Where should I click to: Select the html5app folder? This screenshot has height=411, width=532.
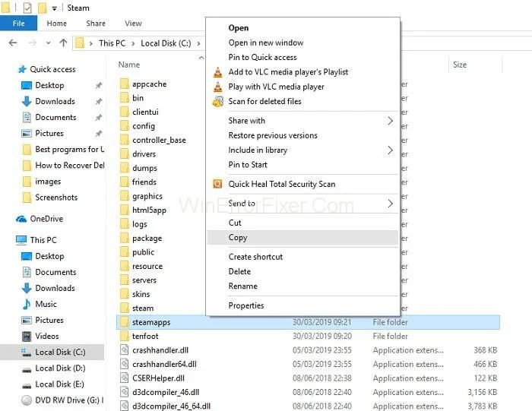149,210
